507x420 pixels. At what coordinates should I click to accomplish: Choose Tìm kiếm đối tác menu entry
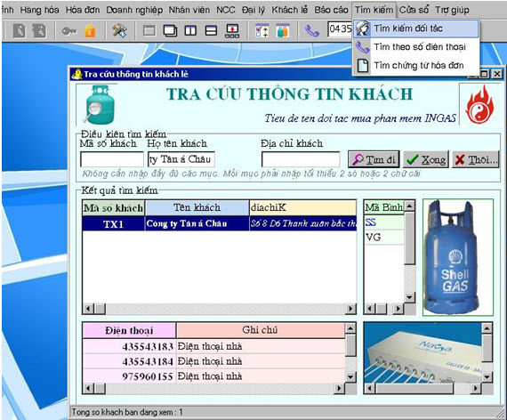click(x=416, y=28)
